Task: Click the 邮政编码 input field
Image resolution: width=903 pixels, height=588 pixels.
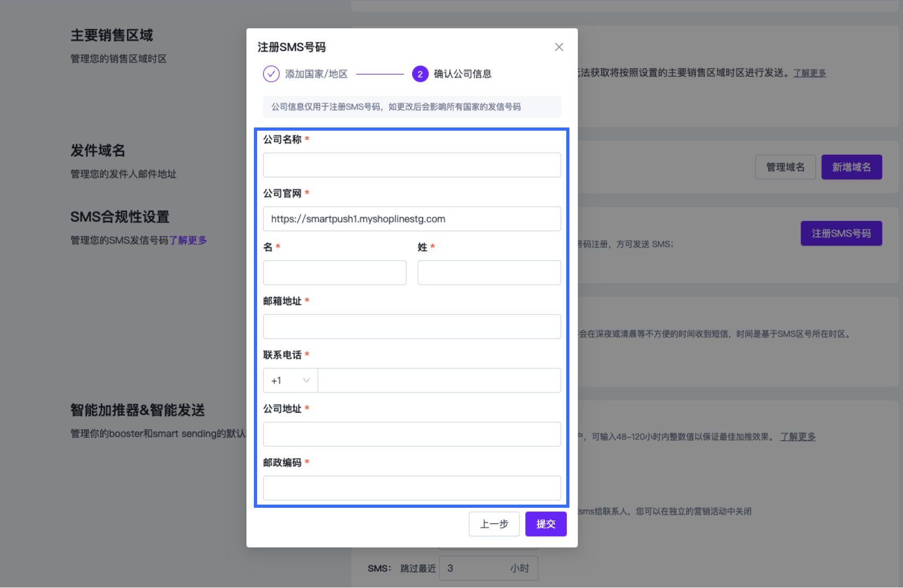Action: [x=412, y=488]
